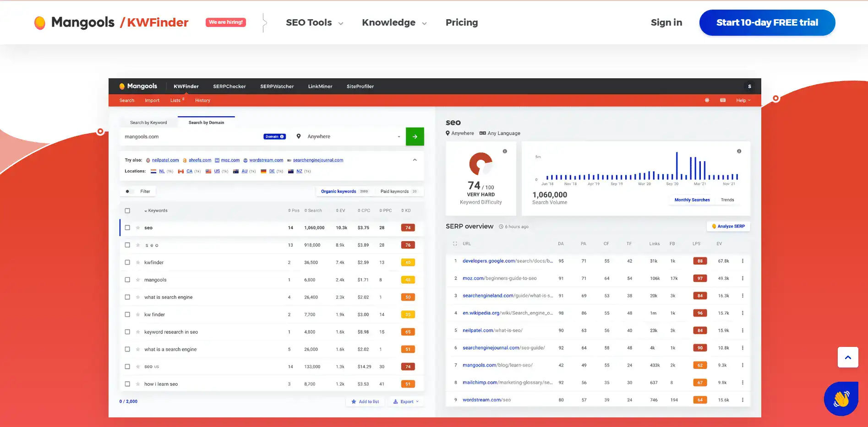Click the green arrow to search mangools.com
This screenshot has width=868, height=427.
tap(415, 136)
